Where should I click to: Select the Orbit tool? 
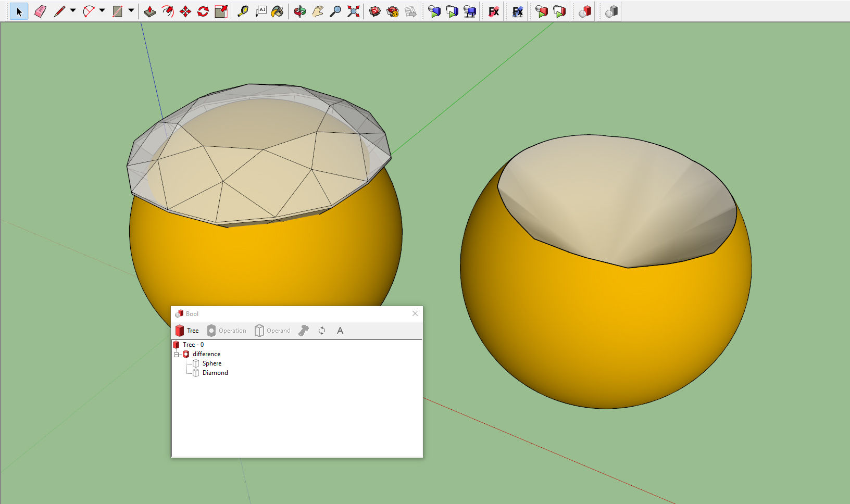pos(299,11)
